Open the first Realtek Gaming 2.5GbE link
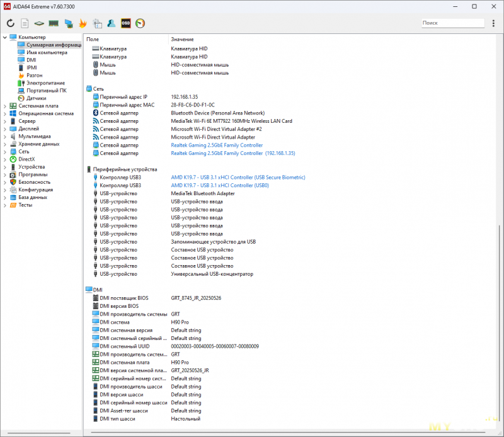The width and height of the screenshot is (504, 437). coord(217,145)
